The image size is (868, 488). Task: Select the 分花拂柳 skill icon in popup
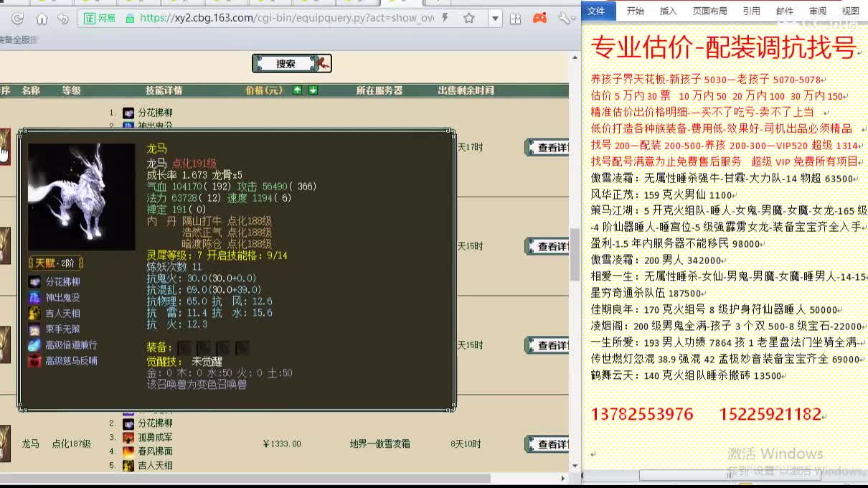34,282
